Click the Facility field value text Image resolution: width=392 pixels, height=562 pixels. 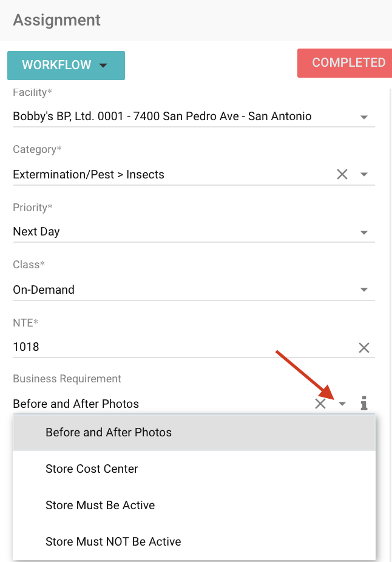click(x=162, y=117)
